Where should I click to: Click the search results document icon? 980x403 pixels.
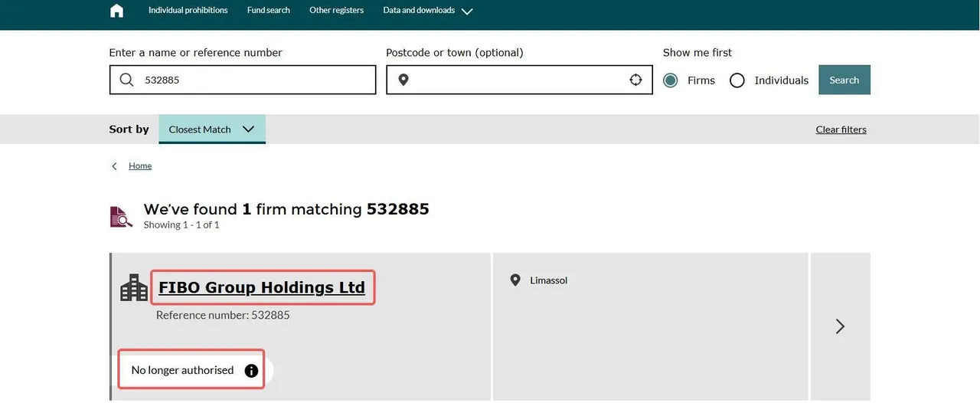tap(121, 217)
